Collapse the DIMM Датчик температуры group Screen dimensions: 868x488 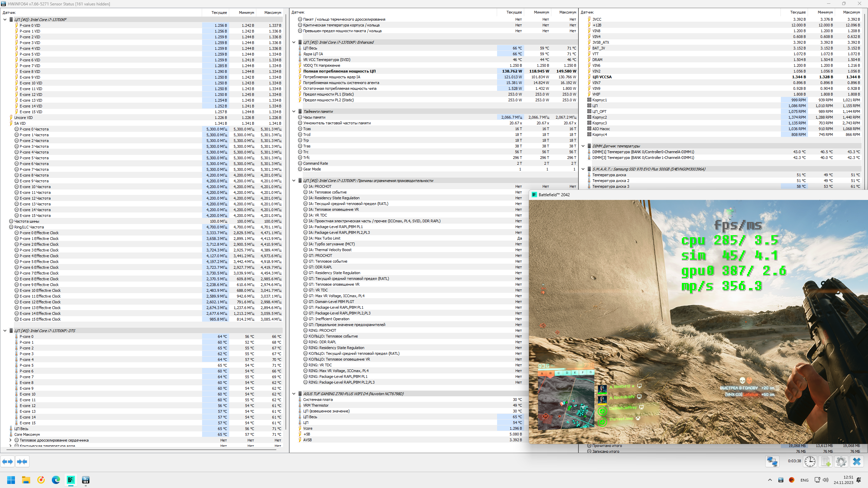click(x=583, y=146)
